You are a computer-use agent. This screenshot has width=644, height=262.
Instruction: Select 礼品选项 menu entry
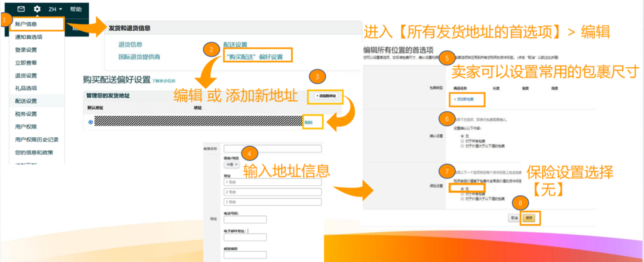[x=26, y=88]
